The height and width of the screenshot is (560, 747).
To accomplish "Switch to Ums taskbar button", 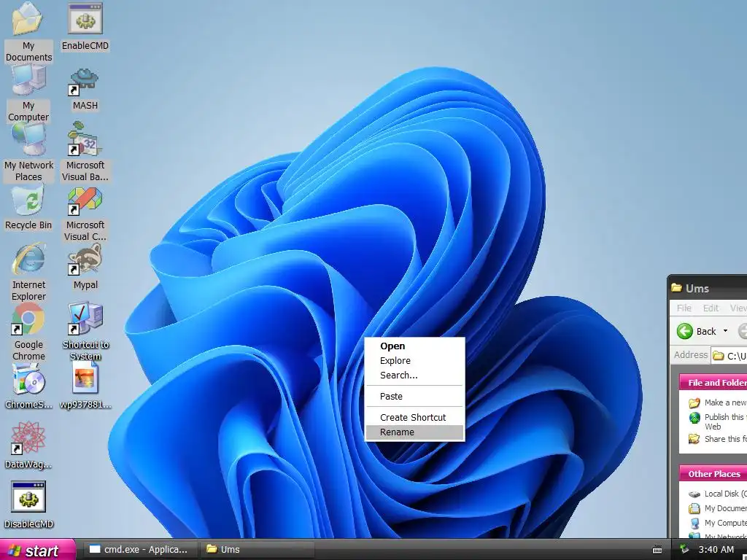I will 258,550.
